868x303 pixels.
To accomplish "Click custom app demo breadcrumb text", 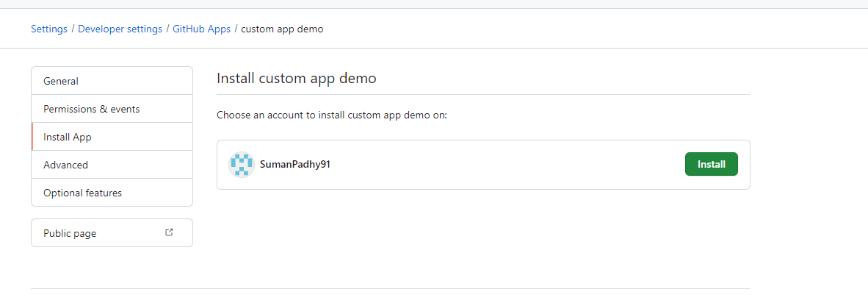I will click(x=282, y=29).
